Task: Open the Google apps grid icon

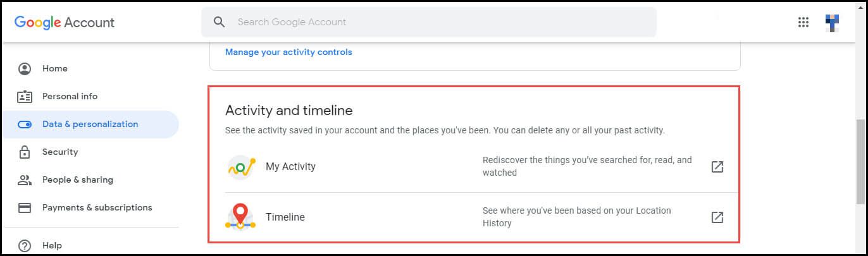Action: point(803,22)
